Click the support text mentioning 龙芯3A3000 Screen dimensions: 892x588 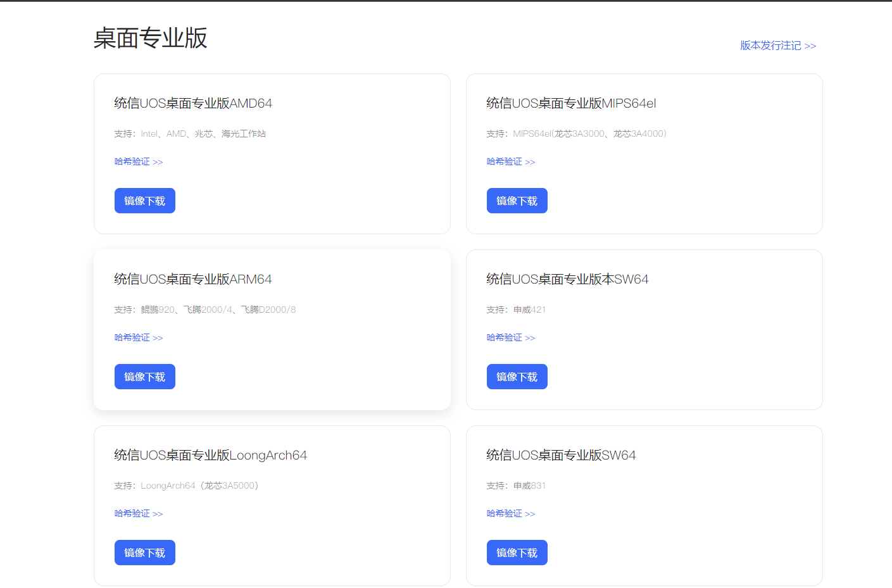point(576,134)
